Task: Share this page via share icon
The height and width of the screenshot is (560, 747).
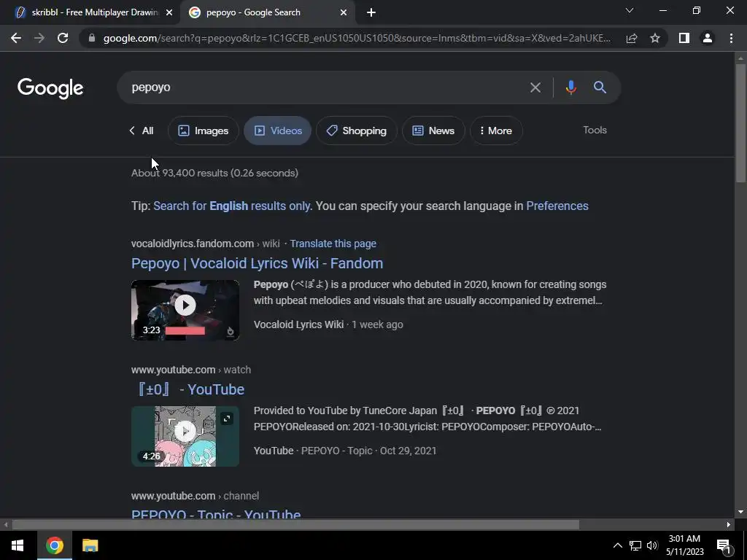Action: coord(632,38)
